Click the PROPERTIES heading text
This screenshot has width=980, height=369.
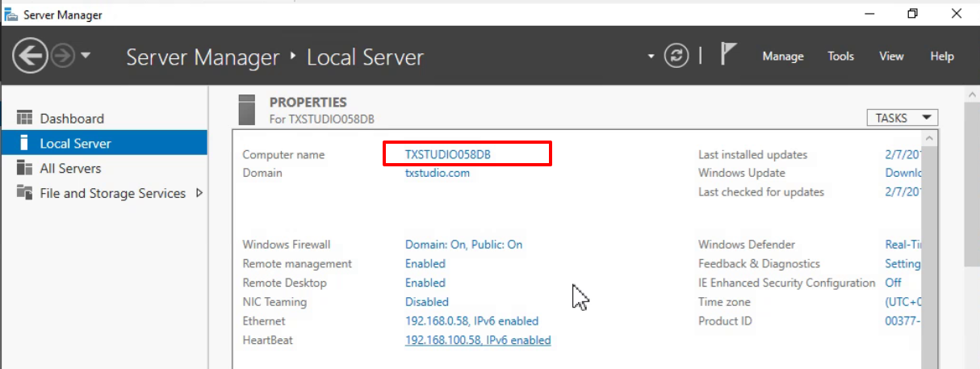(308, 103)
